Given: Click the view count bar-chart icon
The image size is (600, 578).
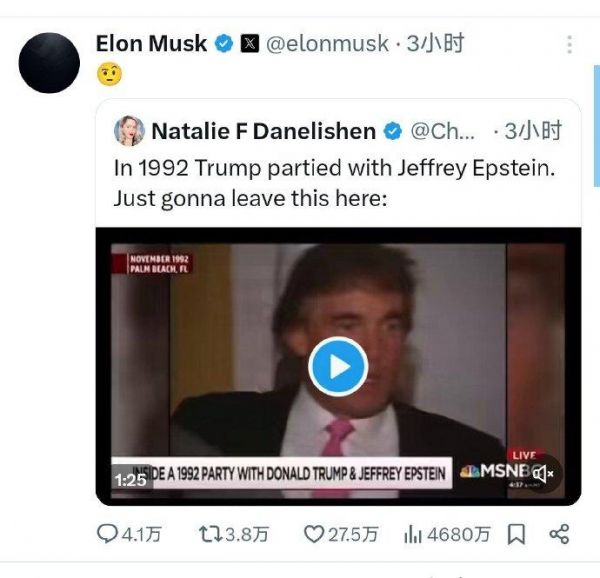Looking at the screenshot, I should point(414,534).
